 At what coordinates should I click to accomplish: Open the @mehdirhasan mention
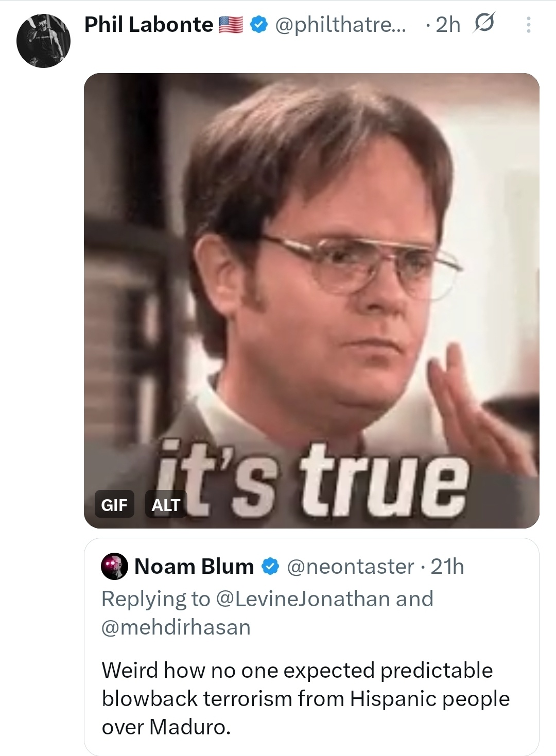(x=176, y=627)
